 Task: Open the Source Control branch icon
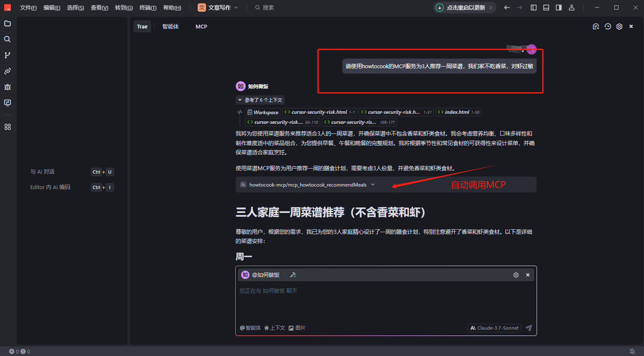8,55
